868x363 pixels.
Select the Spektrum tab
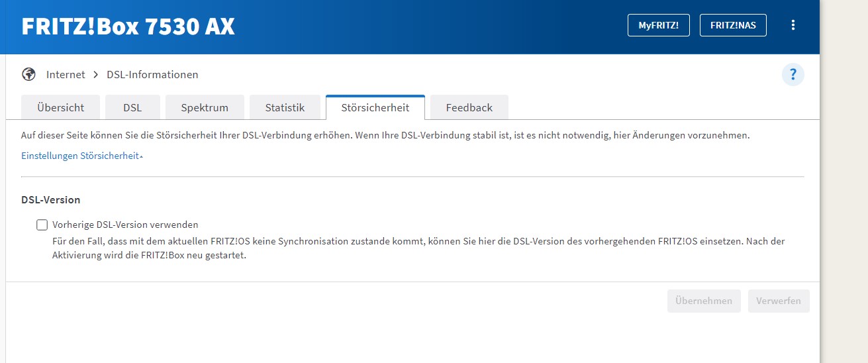click(205, 107)
